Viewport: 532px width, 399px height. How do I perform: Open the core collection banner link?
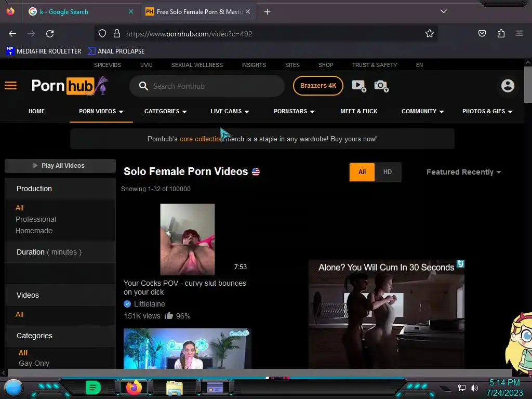pyautogui.click(x=201, y=139)
